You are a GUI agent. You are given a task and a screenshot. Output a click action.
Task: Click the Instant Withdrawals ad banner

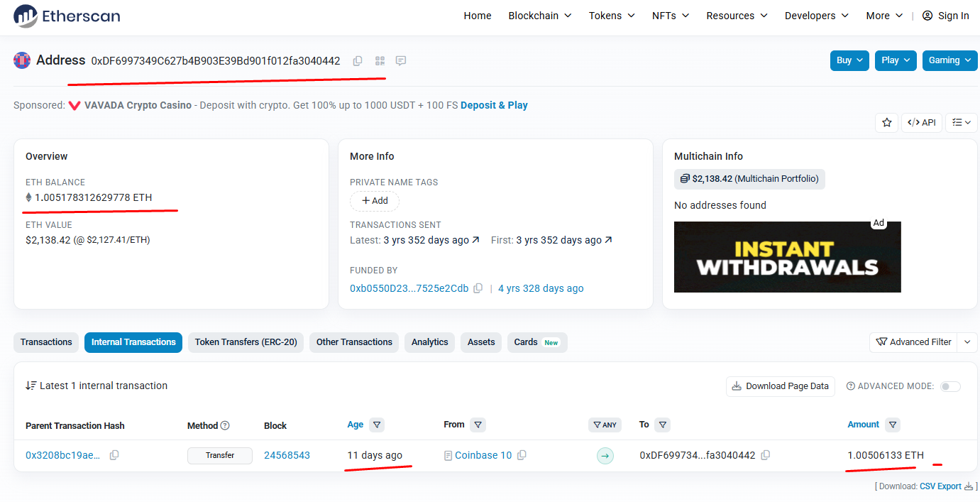tap(787, 257)
